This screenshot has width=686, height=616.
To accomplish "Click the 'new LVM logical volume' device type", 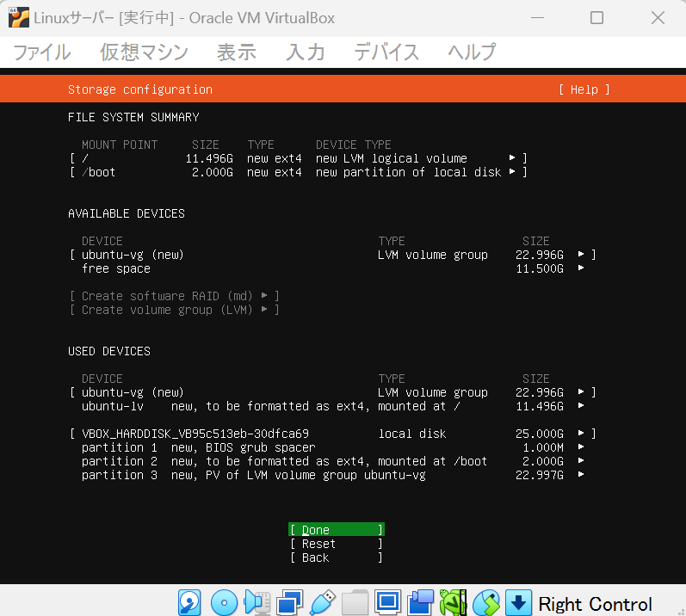I will pyautogui.click(x=392, y=158).
